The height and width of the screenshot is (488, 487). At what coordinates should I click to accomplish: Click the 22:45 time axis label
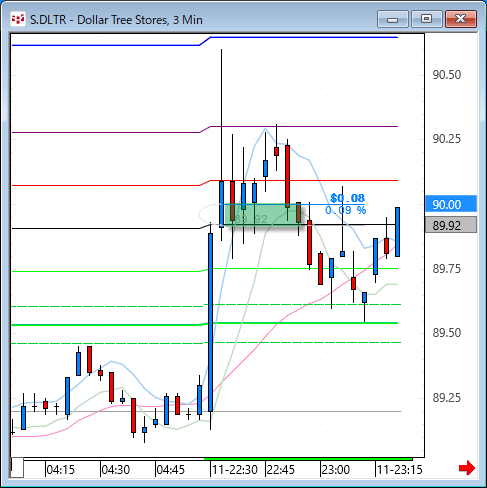(x=281, y=470)
